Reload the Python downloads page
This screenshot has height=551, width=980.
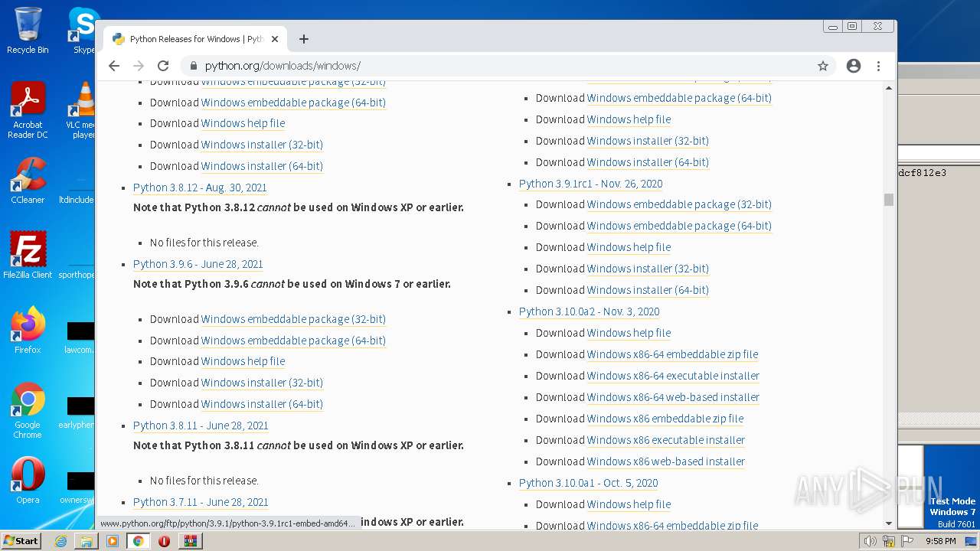163,66
